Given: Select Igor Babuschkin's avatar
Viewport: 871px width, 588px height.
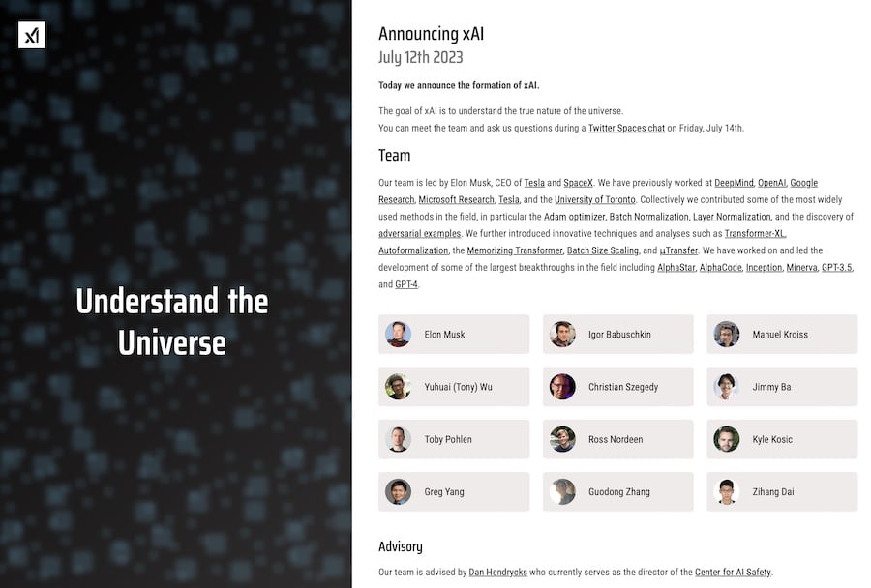Looking at the screenshot, I should (562, 335).
